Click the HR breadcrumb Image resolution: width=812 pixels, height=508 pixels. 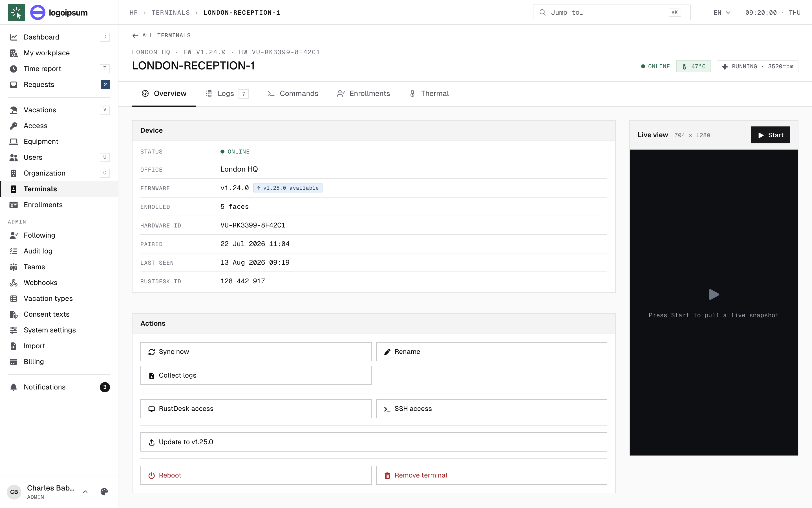pyautogui.click(x=134, y=12)
